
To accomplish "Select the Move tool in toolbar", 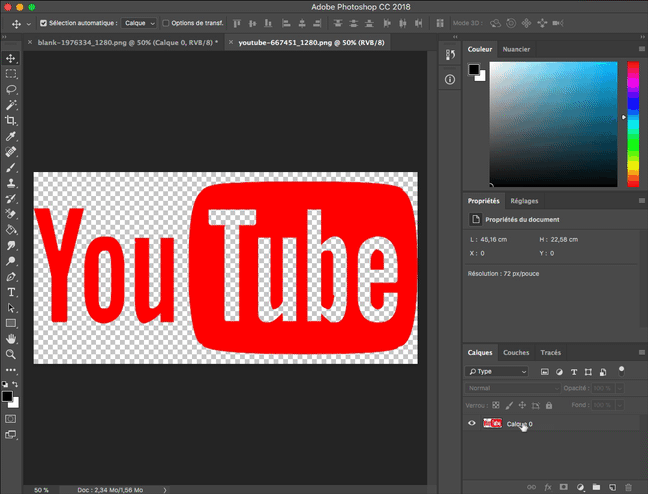I will coord(11,58).
